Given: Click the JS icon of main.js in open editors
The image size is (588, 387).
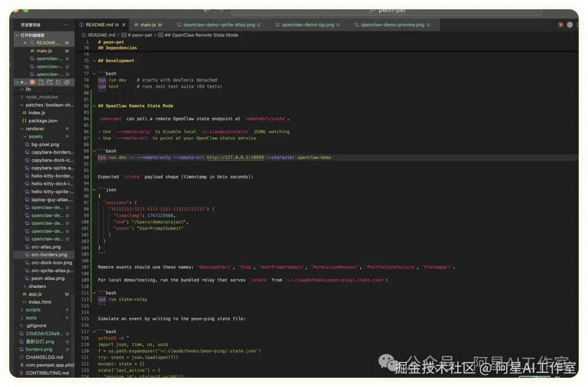Looking at the screenshot, I should coord(32,51).
